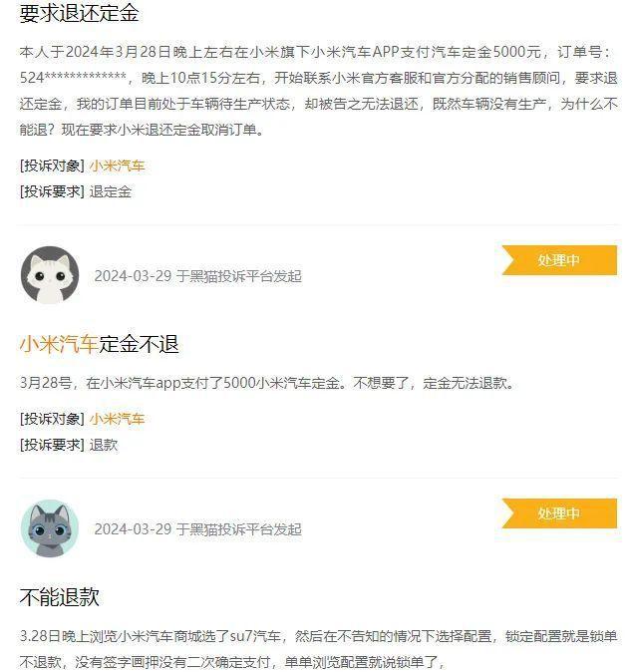Screen dimensions: 629x672
Task: Open complaint titled 不能退款
Action: point(59,597)
